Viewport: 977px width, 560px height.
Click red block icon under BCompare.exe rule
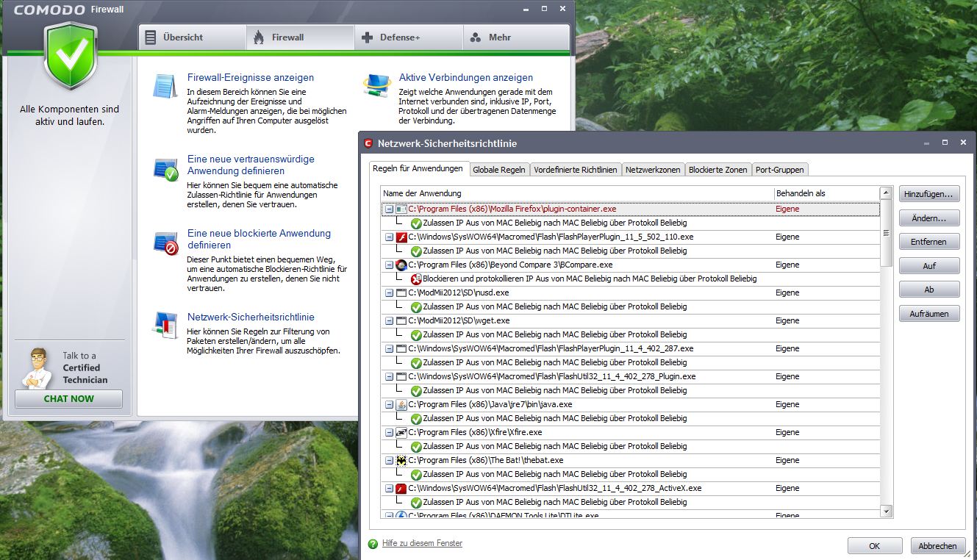416,279
